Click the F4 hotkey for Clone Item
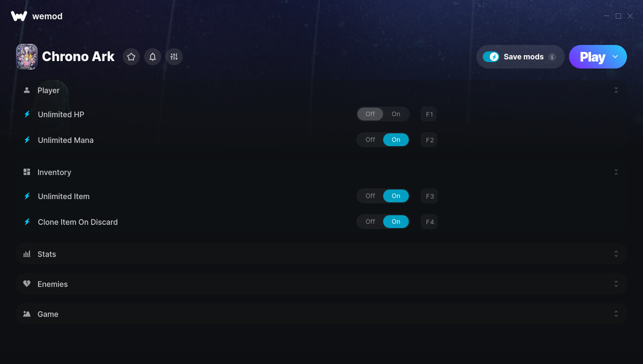 pos(430,222)
